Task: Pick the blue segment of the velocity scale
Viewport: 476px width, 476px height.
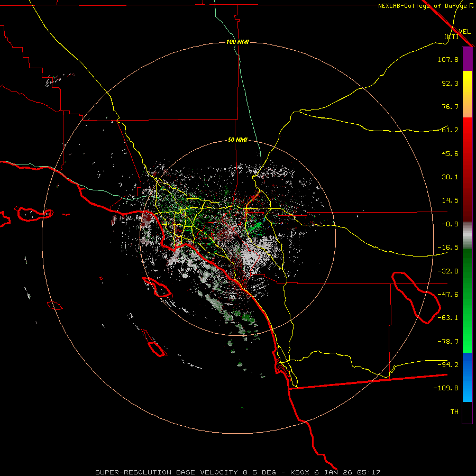Action: point(467,377)
